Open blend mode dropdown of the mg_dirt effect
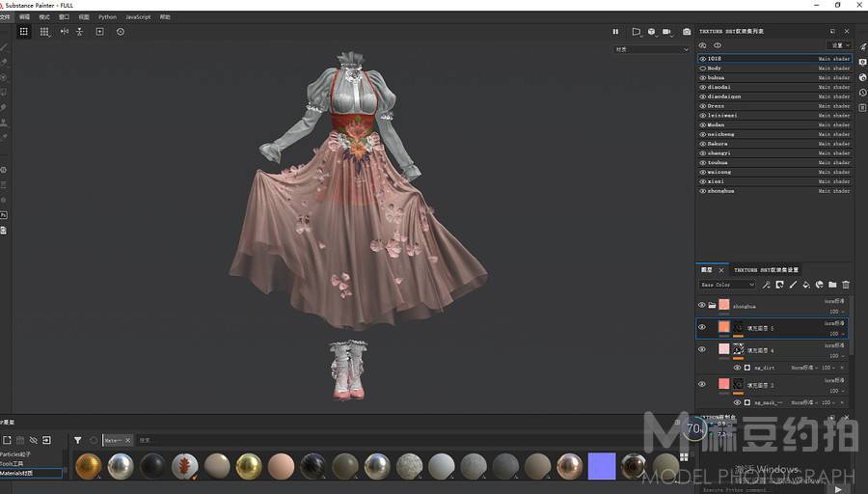Screen dimensions: 868x494 coord(804,368)
